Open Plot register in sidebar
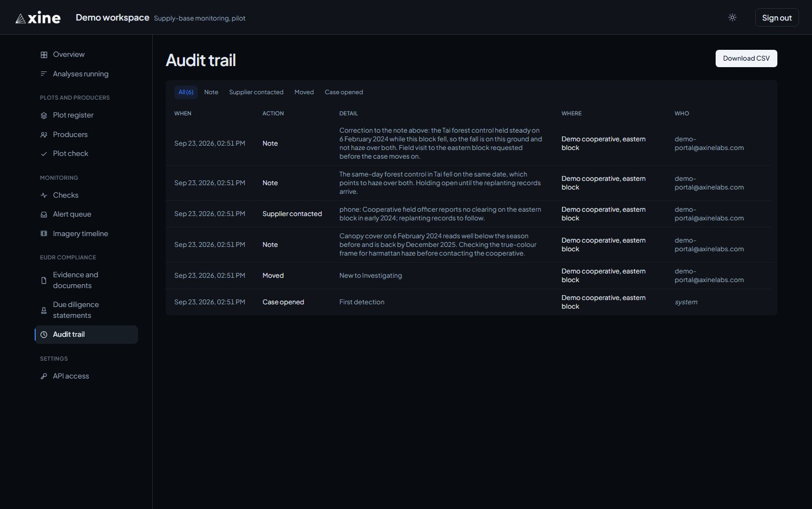The image size is (812, 509). coord(86,115)
